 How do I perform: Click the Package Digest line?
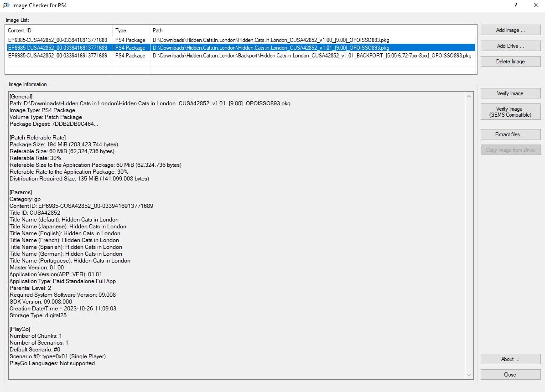click(54, 124)
